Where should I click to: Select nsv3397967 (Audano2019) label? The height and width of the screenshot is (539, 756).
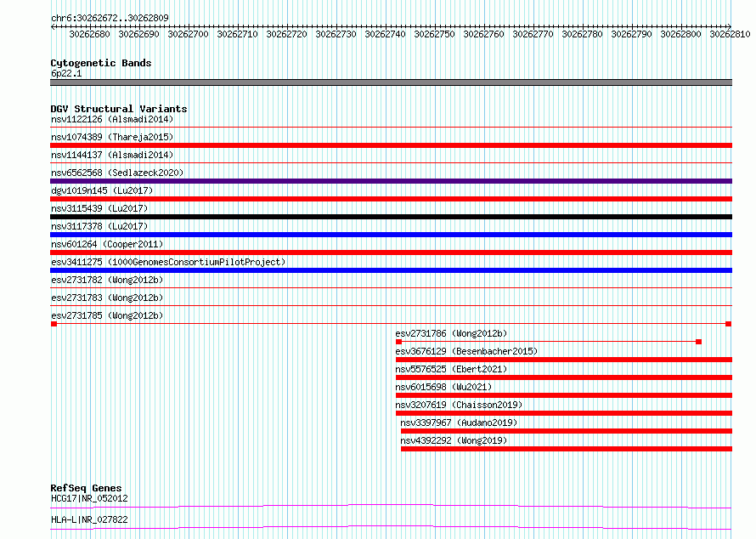point(459,423)
